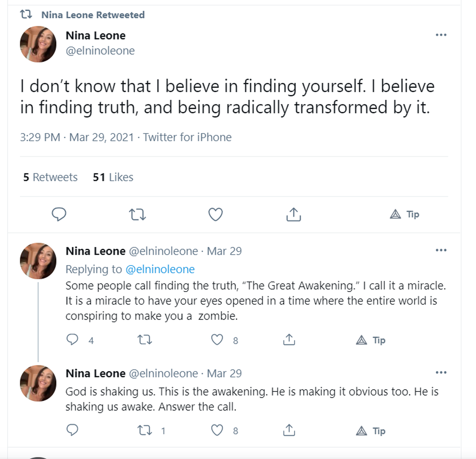The height and width of the screenshot is (459, 476).
Task: Share the "God is shaking us" reply
Action: pyautogui.click(x=289, y=431)
